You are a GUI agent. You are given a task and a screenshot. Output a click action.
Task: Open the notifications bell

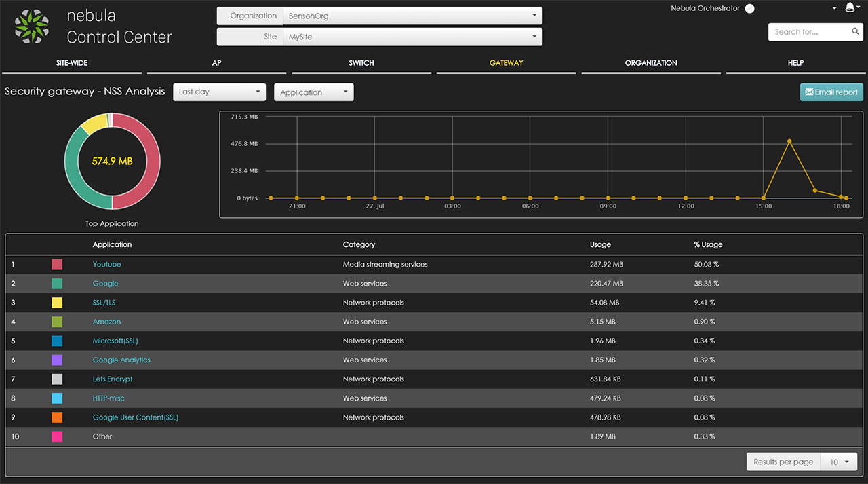850,7
